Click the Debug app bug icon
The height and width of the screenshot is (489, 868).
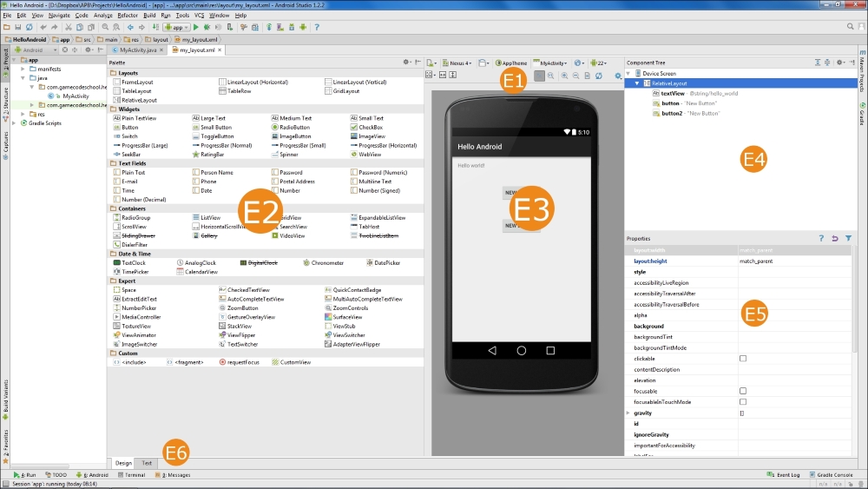point(207,27)
